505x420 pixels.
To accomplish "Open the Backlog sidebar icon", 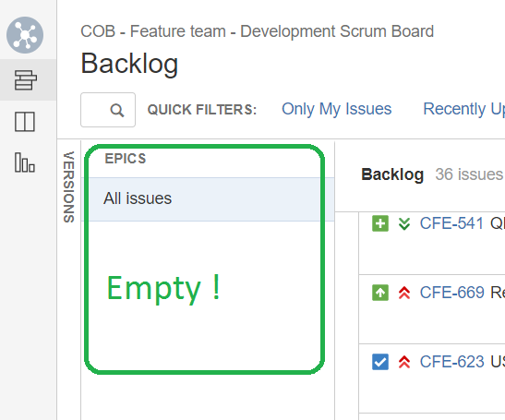I will click(x=26, y=80).
